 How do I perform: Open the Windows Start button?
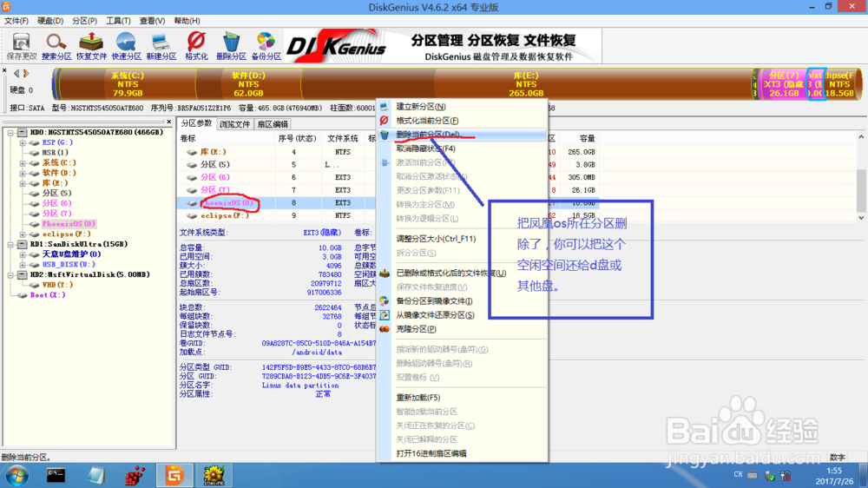tap(16, 475)
